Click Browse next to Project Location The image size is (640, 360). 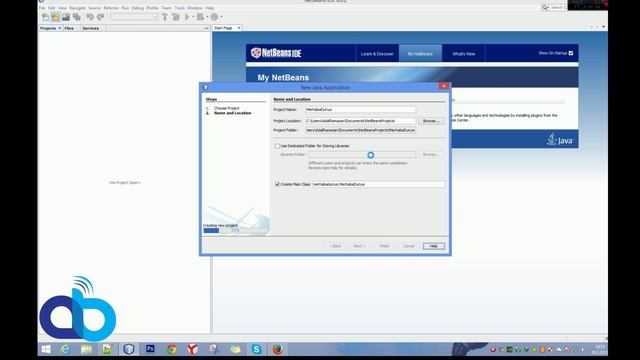pos(431,121)
